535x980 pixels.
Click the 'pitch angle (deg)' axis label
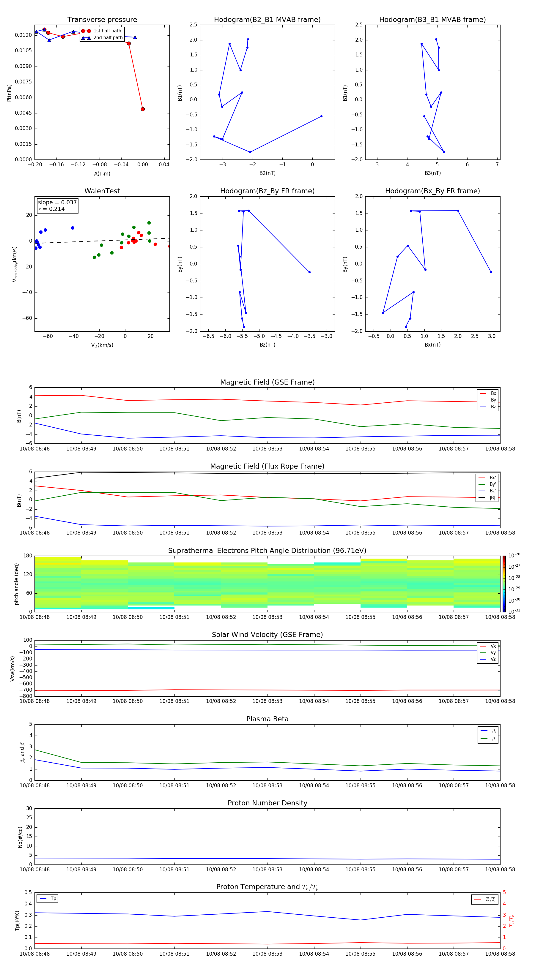click(16, 584)
